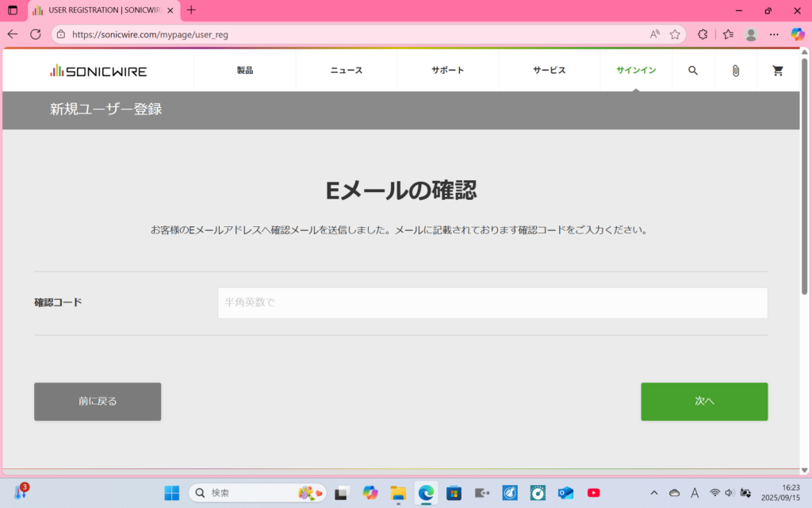Click the search magnifier icon in site header
The height and width of the screenshot is (508, 812).
[692, 71]
